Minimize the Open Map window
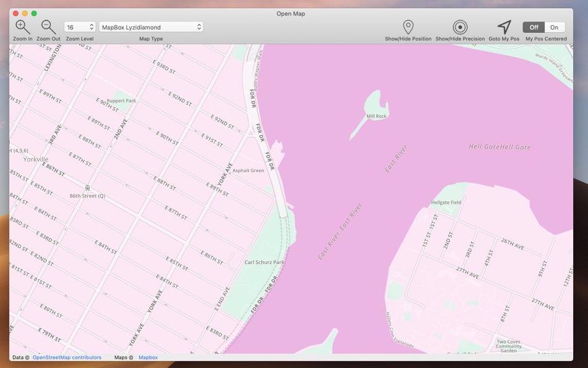The image size is (588, 368). 25,14
